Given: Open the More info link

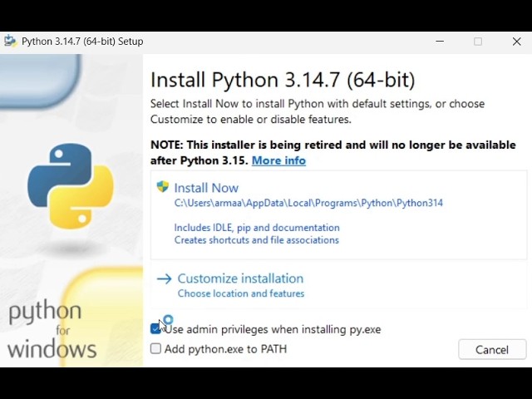Looking at the screenshot, I should tap(278, 160).
